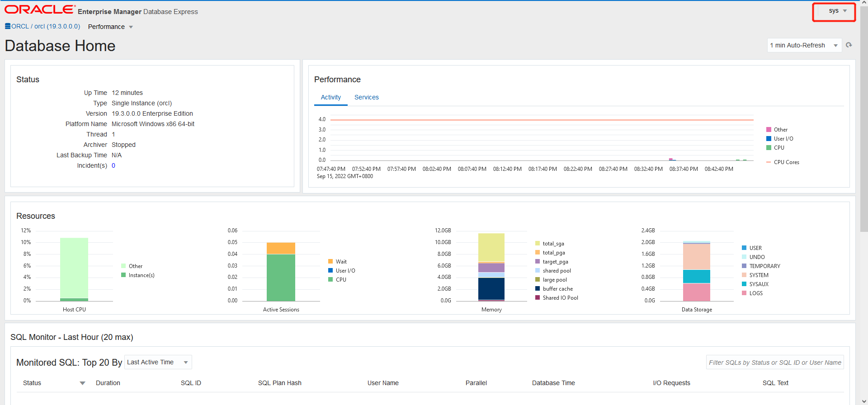Click the SQL Text column header
868x405 pixels.
click(x=775, y=383)
